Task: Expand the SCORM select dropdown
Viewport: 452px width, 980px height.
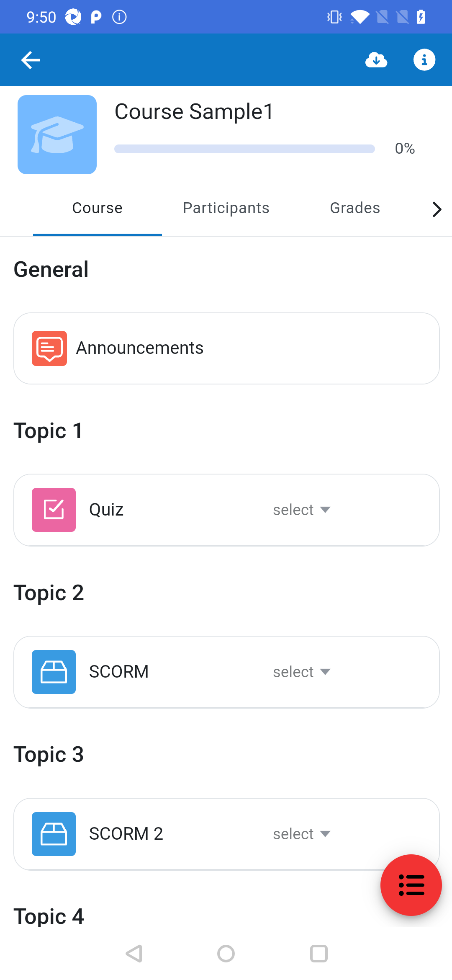Action: [x=302, y=672]
